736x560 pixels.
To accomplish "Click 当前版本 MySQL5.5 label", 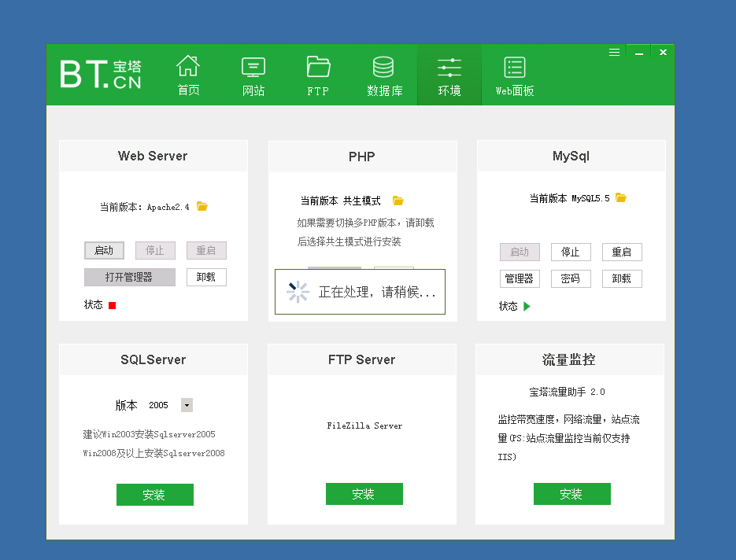I will click(570, 198).
